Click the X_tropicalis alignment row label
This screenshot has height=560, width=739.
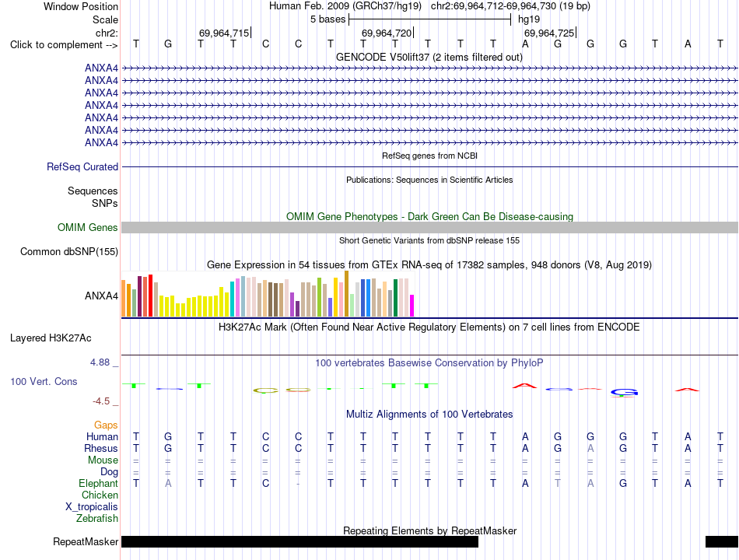[92, 507]
